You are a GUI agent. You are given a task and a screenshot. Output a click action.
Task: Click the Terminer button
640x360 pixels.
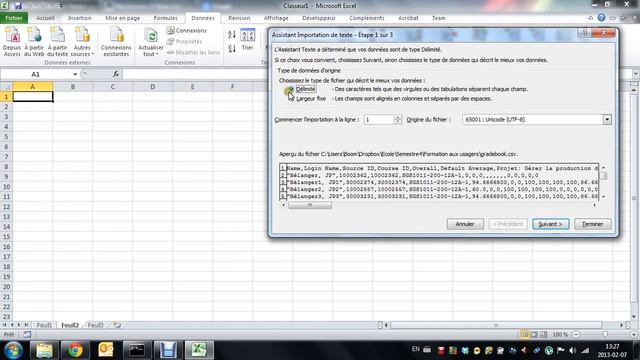pos(592,224)
